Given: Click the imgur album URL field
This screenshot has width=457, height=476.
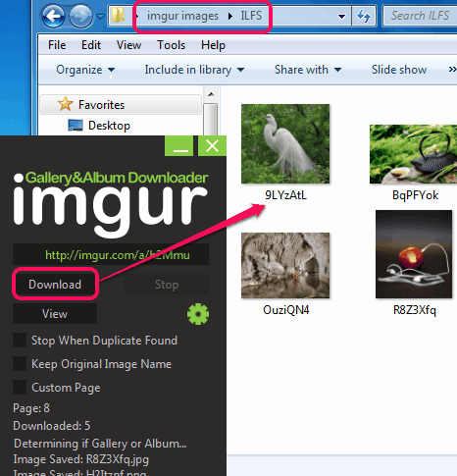Looking at the screenshot, I should [x=111, y=254].
